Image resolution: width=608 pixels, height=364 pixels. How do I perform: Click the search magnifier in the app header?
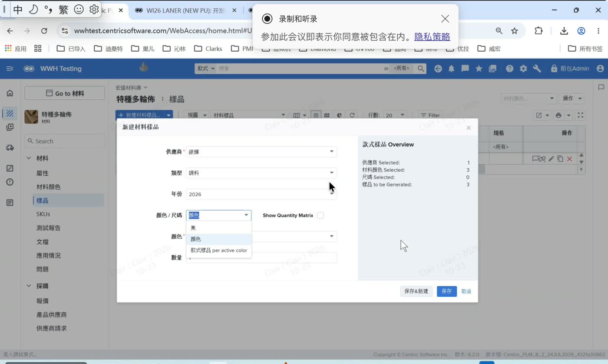[421, 69]
